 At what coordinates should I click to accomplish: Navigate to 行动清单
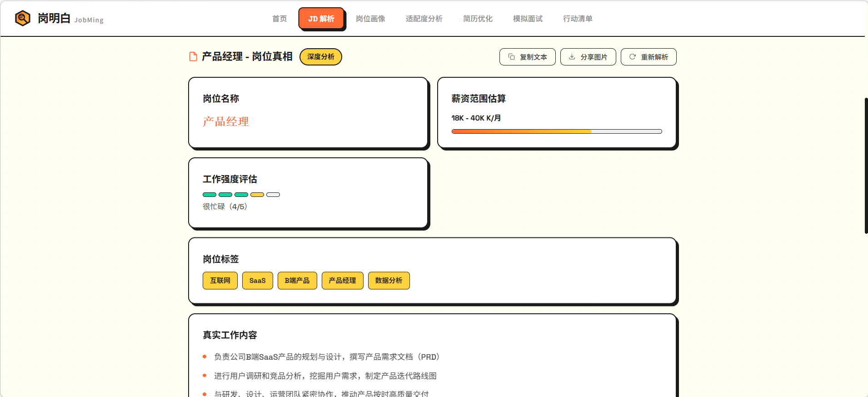pyautogui.click(x=578, y=19)
